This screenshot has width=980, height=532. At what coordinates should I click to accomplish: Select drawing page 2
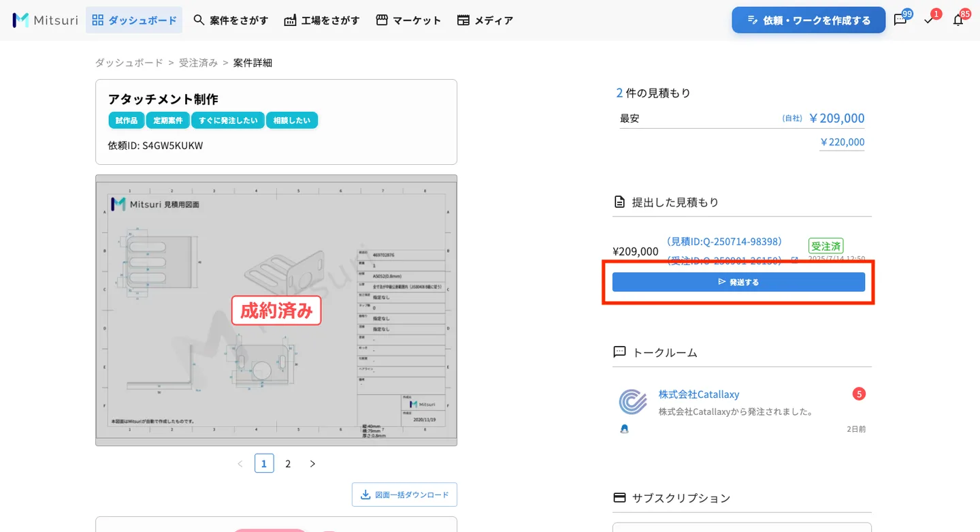(x=288, y=463)
